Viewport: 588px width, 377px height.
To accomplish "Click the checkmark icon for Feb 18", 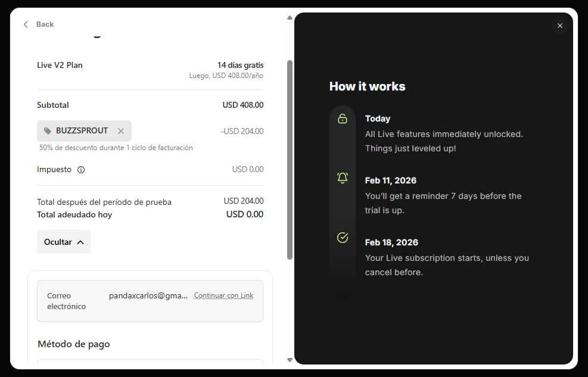I will tap(343, 238).
